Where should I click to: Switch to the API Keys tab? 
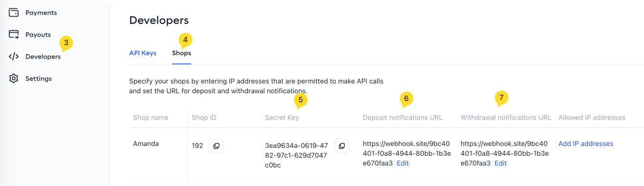pos(143,53)
